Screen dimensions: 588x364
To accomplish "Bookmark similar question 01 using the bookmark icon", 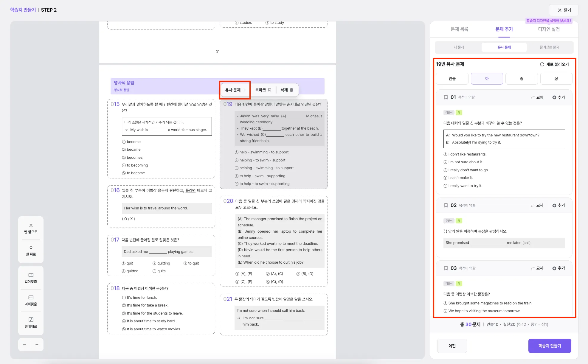I will [446, 97].
